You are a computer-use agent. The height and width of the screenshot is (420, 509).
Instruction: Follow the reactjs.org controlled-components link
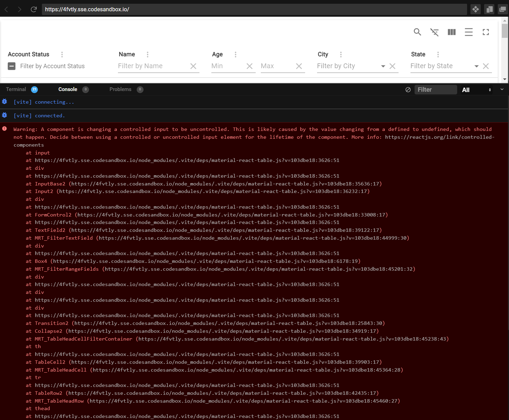439,137
